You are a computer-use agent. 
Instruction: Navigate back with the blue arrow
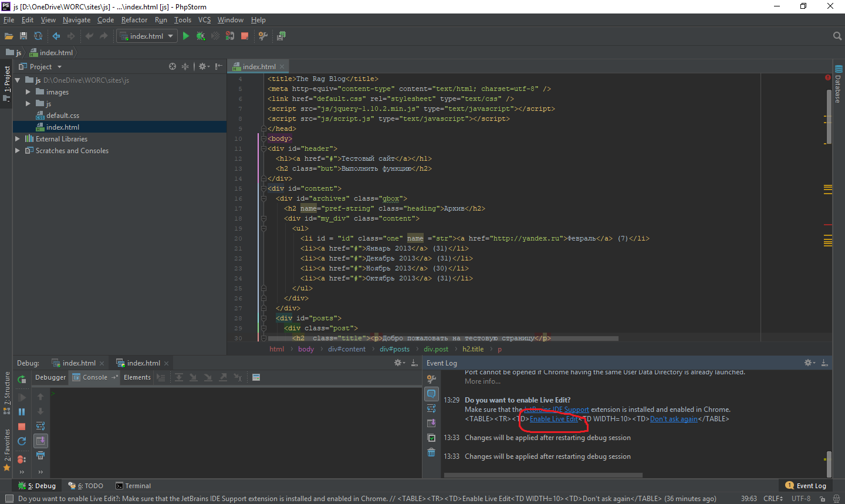tap(56, 36)
